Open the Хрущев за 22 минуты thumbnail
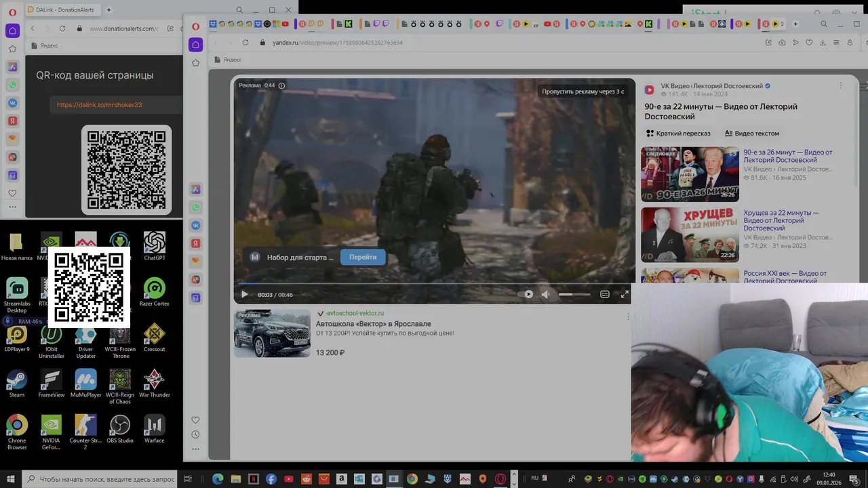868x488 pixels. point(690,235)
